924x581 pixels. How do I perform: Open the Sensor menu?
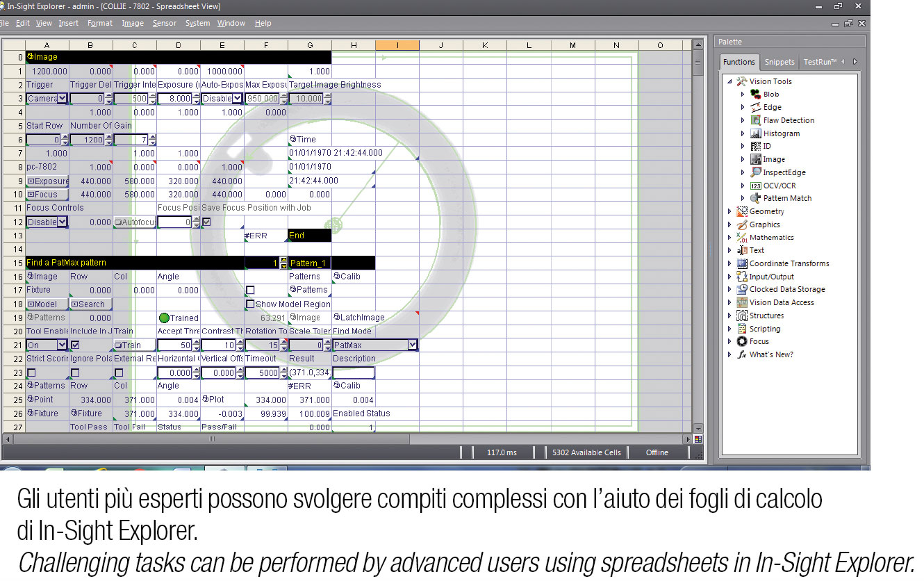point(165,23)
